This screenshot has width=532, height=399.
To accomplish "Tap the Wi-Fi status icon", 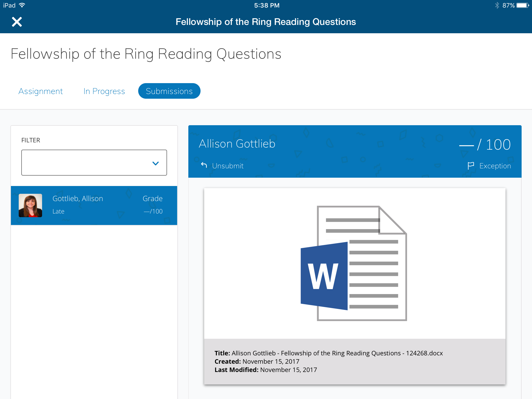I will pyautogui.click(x=22, y=5).
